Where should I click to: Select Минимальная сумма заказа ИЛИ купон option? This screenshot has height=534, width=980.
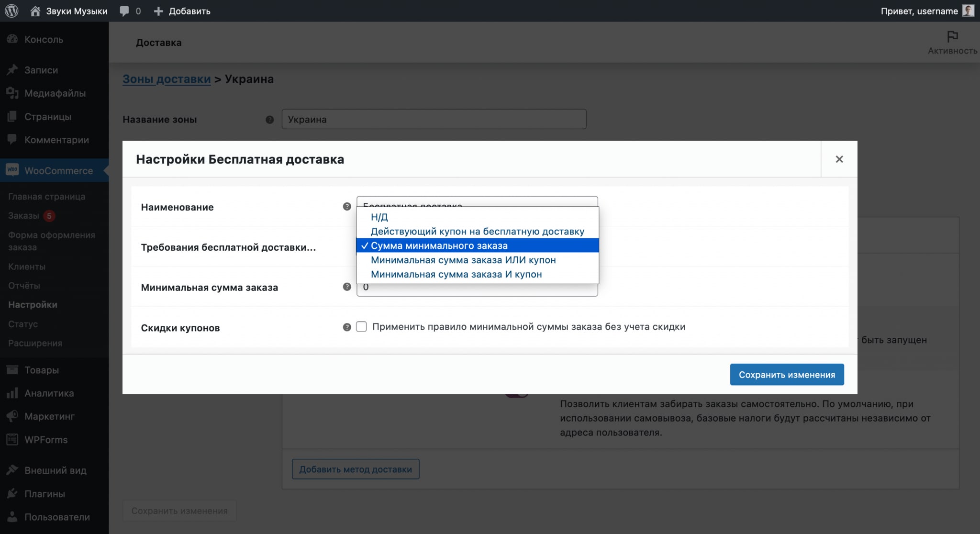478,260
